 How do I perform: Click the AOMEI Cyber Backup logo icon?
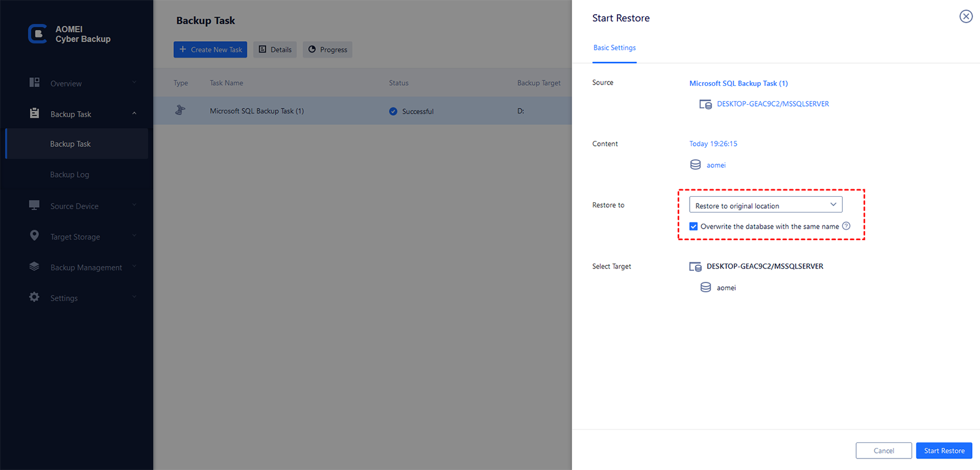click(37, 34)
